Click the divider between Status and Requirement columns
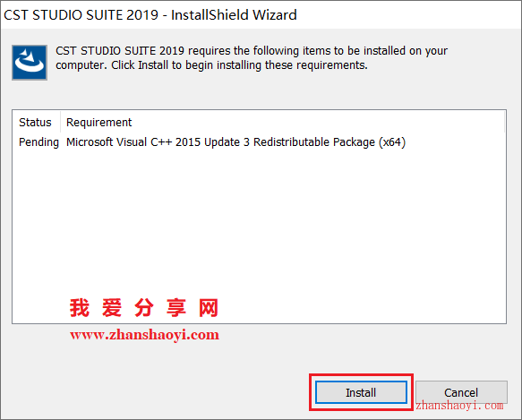Image resolution: width=522 pixels, height=420 pixels. click(60, 122)
